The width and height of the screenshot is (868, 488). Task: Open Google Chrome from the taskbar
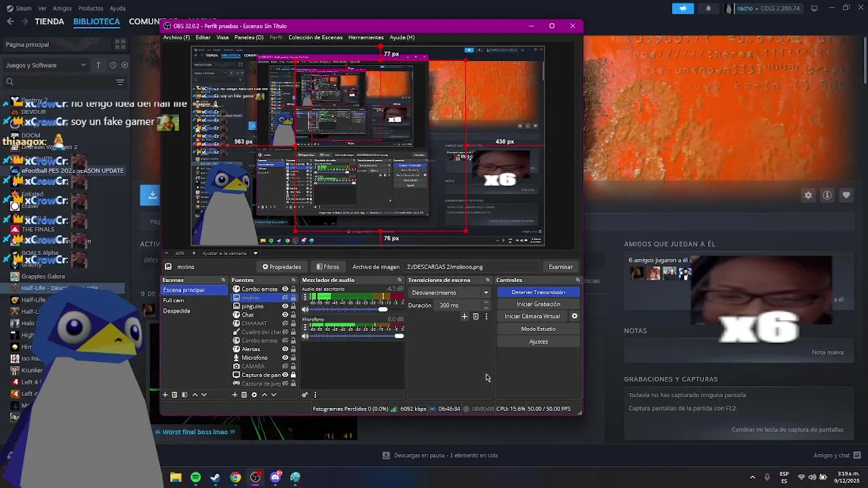pos(235,478)
